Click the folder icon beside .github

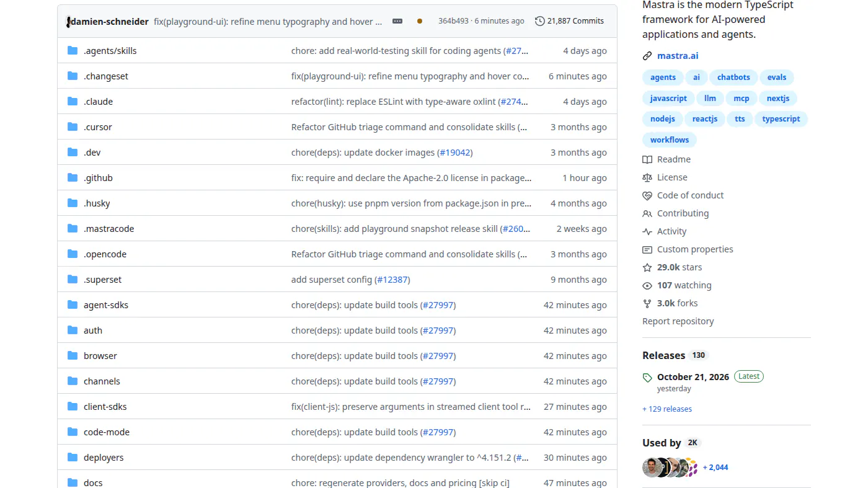pos(73,177)
